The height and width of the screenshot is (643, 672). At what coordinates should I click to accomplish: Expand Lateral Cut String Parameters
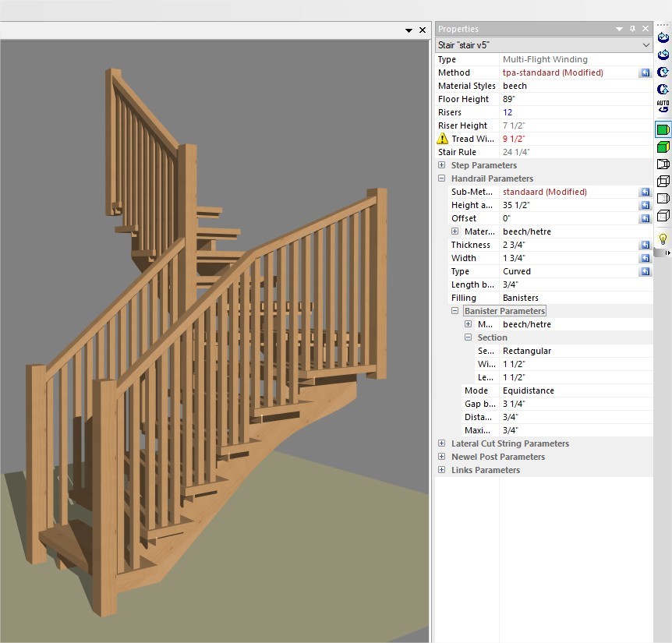[x=441, y=443]
